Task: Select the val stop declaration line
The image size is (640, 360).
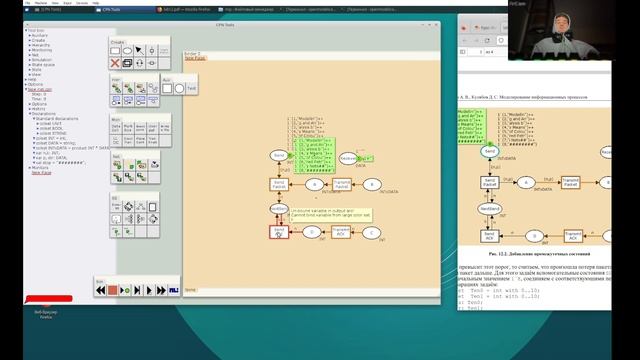Action: click(x=61, y=163)
